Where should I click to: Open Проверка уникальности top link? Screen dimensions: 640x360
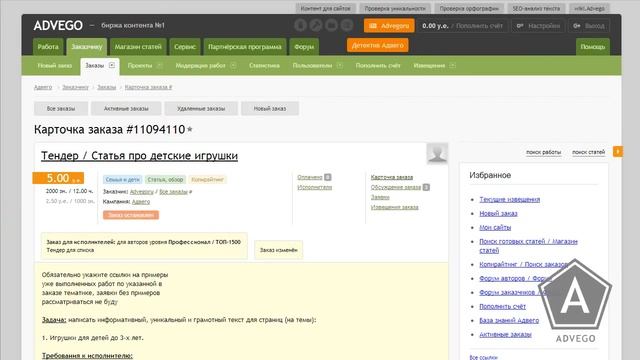tap(395, 9)
